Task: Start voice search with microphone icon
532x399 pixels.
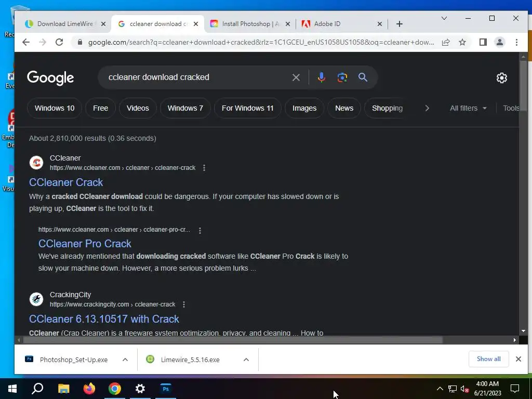Action: point(321,77)
